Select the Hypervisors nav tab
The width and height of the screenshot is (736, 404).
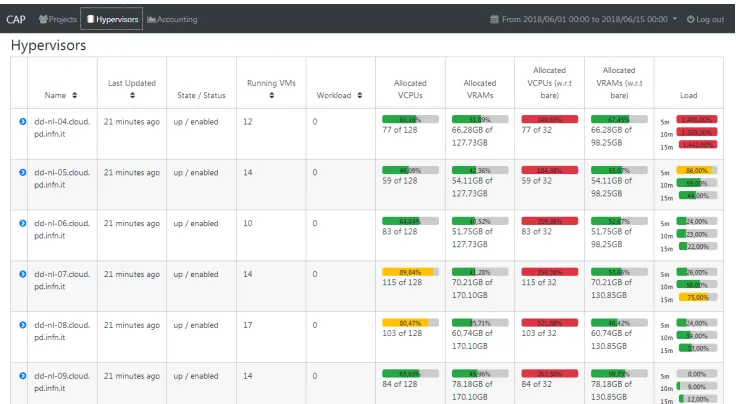point(112,19)
